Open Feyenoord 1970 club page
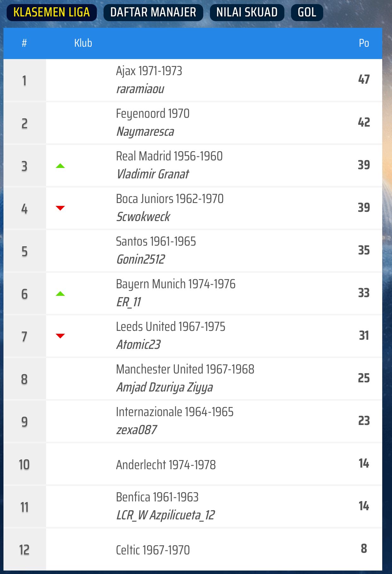Screen dimensions: 392x574 tap(153, 114)
